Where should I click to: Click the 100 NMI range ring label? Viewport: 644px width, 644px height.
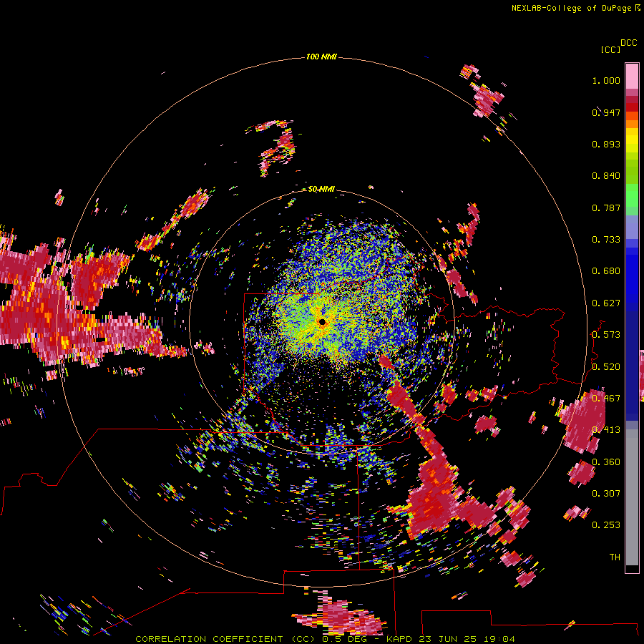pos(321,57)
